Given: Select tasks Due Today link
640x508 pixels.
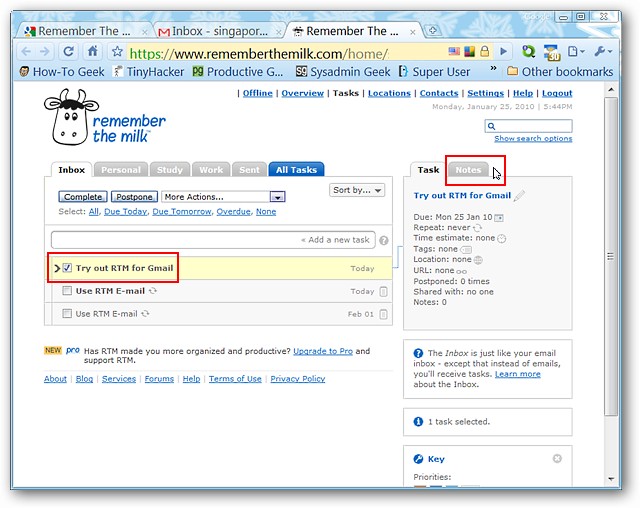Looking at the screenshot, I should (x=125, y=212).
